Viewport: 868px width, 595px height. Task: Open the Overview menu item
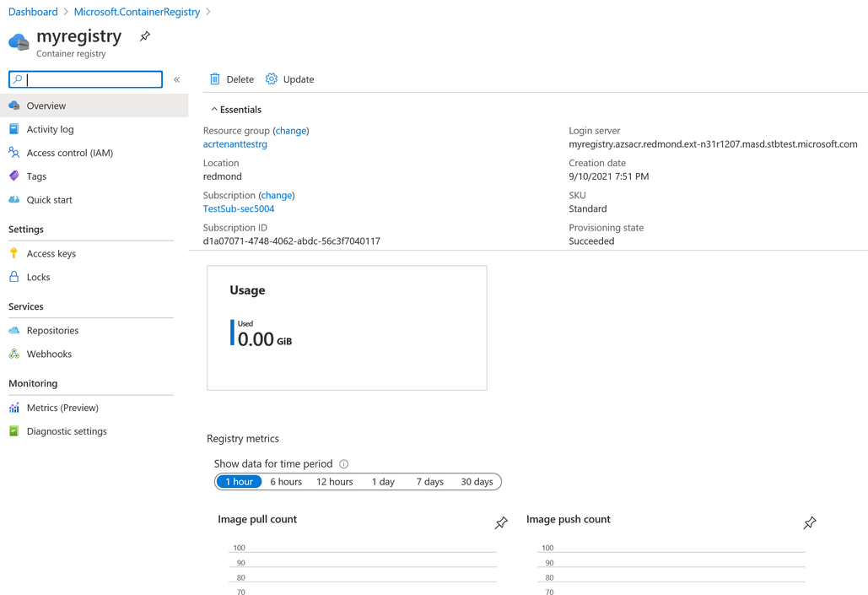coord(94,105)
